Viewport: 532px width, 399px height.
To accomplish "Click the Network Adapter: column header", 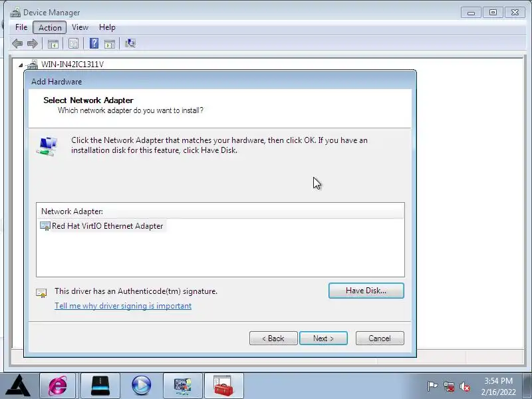I will pyautogui.click(x=220, y=211).
